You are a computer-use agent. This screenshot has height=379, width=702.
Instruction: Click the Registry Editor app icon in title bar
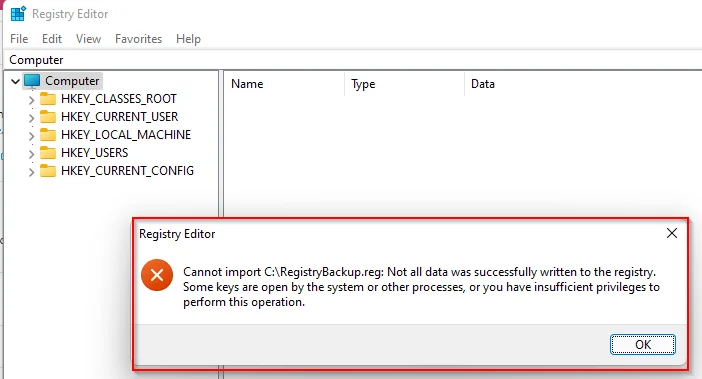pyautogui.click(x=18, y=14)
